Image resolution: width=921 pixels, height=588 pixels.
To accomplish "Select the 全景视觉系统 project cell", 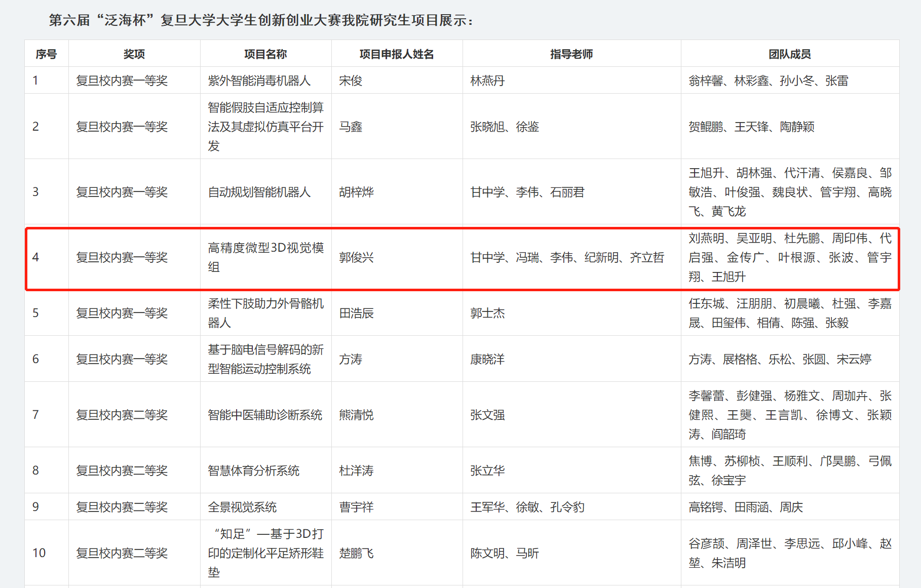I will (x=242, y=507).
